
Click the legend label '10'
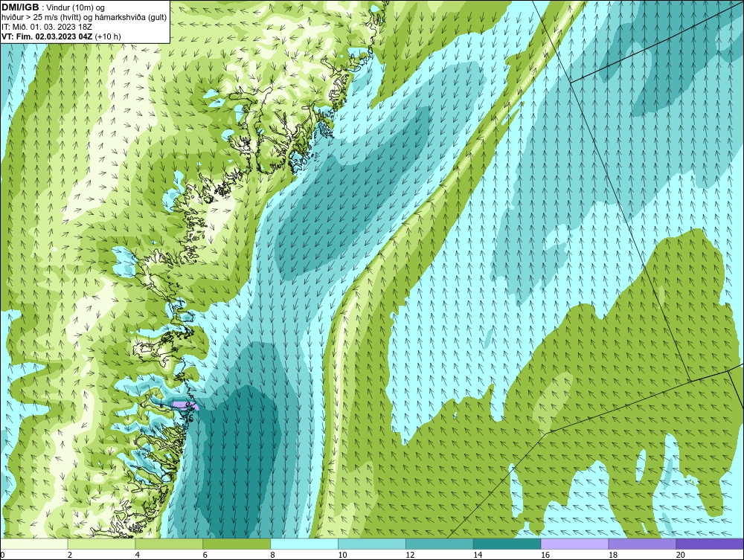pyautogui.click(x=342, y=555)
